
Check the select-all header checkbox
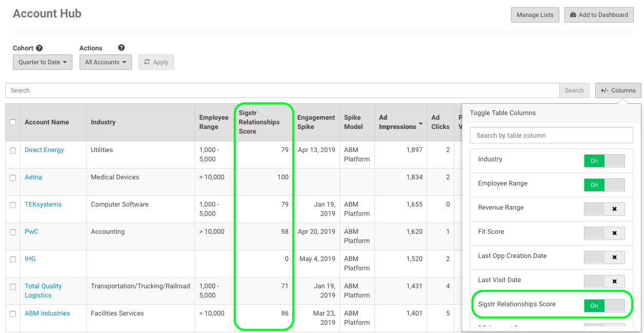13,122
